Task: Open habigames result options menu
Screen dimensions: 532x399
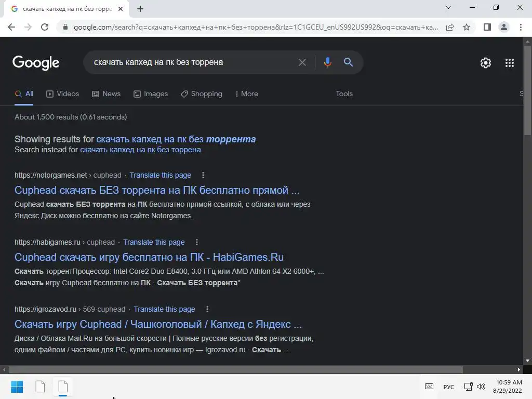Action: [197, 242]
